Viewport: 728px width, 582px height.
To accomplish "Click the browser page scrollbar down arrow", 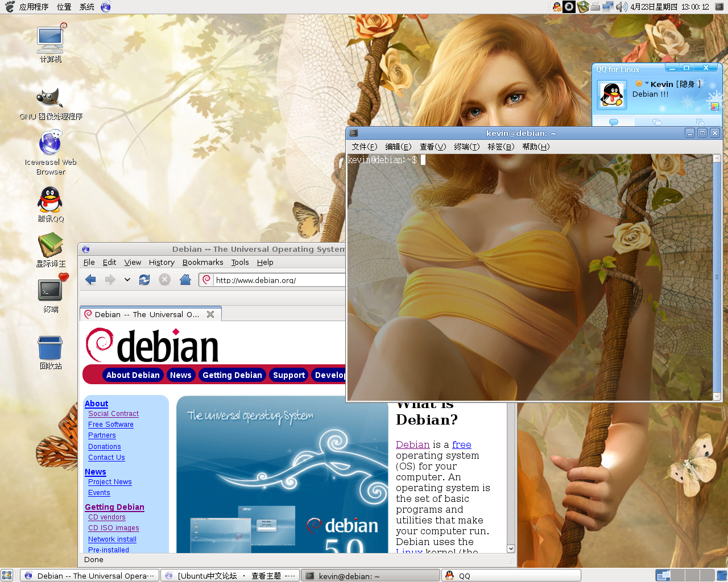I will pyautogui.click(x=511, y=548).
